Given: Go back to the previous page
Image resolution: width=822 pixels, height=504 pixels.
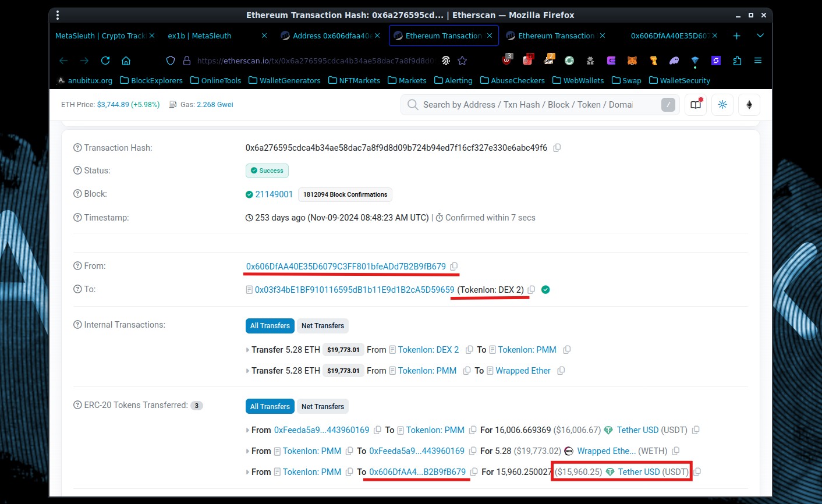Looking at the screenshot, I should pos(63,61).
